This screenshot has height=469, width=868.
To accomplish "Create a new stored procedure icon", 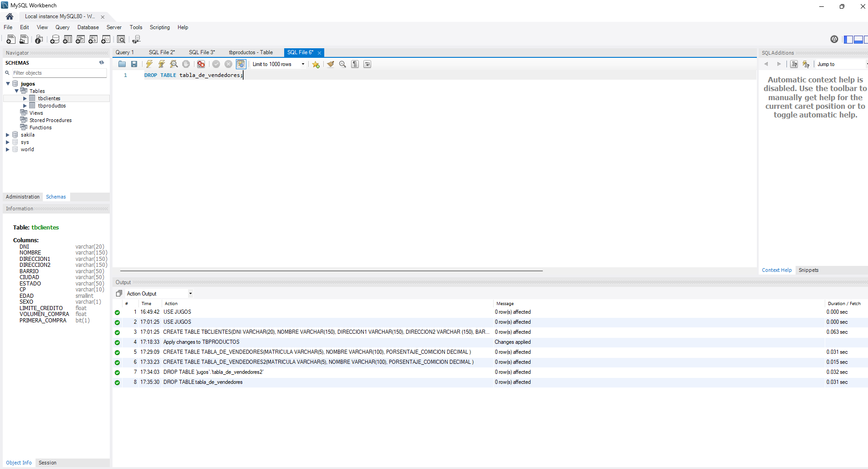I will tap(93, 40).
